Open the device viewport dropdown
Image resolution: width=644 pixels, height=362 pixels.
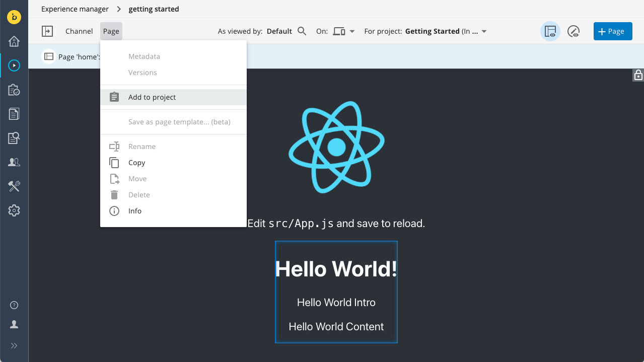(x=344, y=31)
